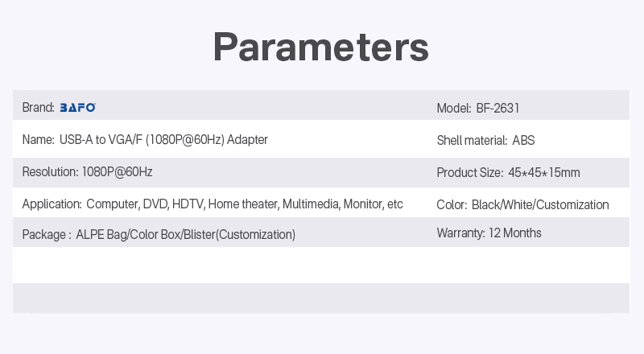Click the Application list text
644x354 pixels.
coord(245,204)
